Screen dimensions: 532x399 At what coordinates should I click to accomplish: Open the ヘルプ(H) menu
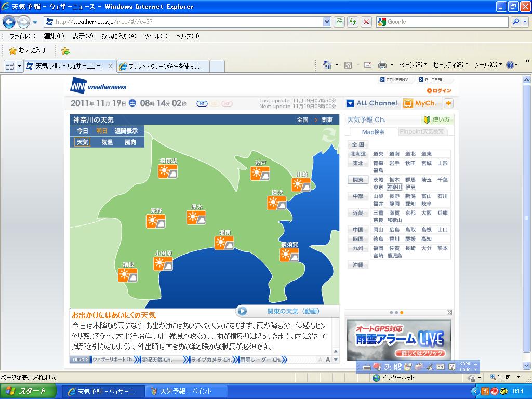pyautogui.click(x=187, y=36)
